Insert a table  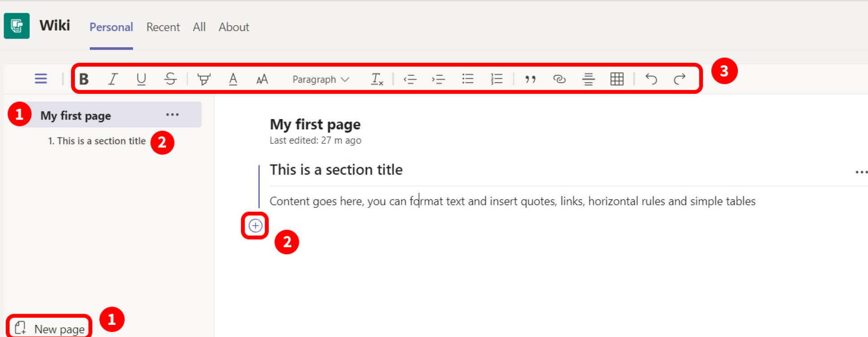tap(617, 79)
